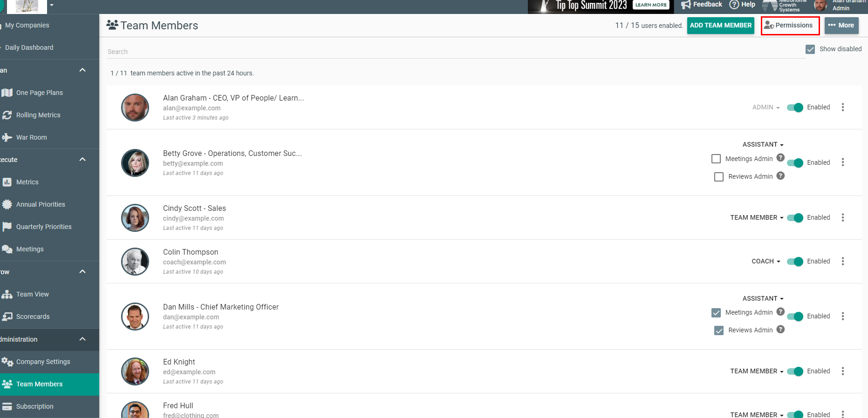Uncheck the Show disabled checkbox
Image resolution: width=868 pixels, height=418 pixels.
pos(810,49)
